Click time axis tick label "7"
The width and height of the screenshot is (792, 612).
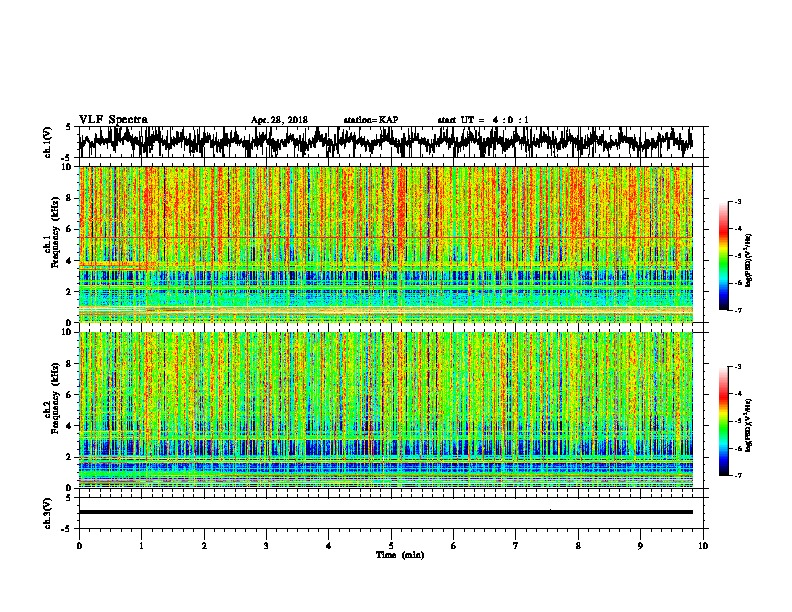pyautogui.click(x=516, y=546)
